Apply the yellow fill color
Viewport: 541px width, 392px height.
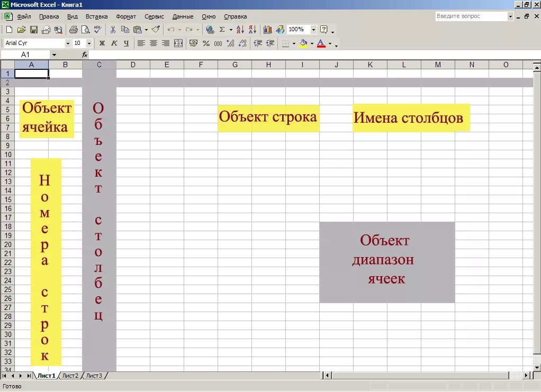click(303, 43)
